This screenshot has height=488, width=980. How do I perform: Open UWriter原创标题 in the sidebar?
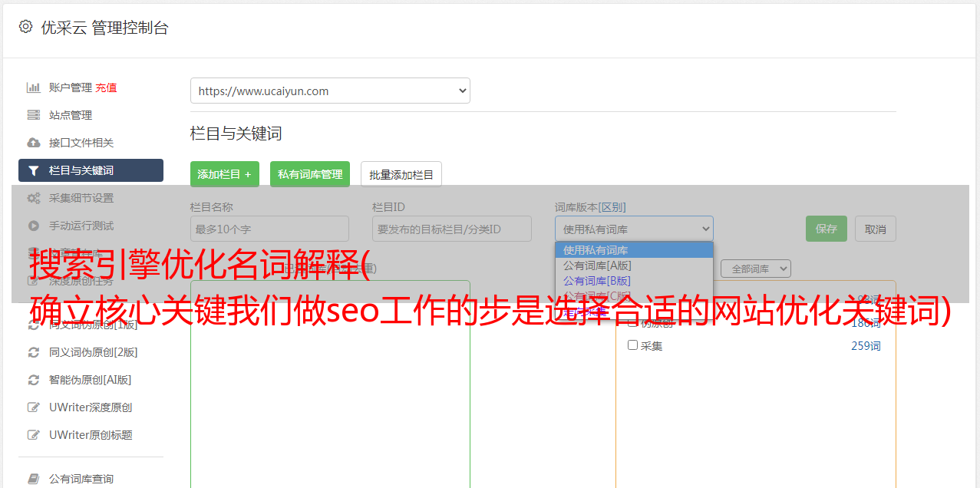(x=91, y=435)
